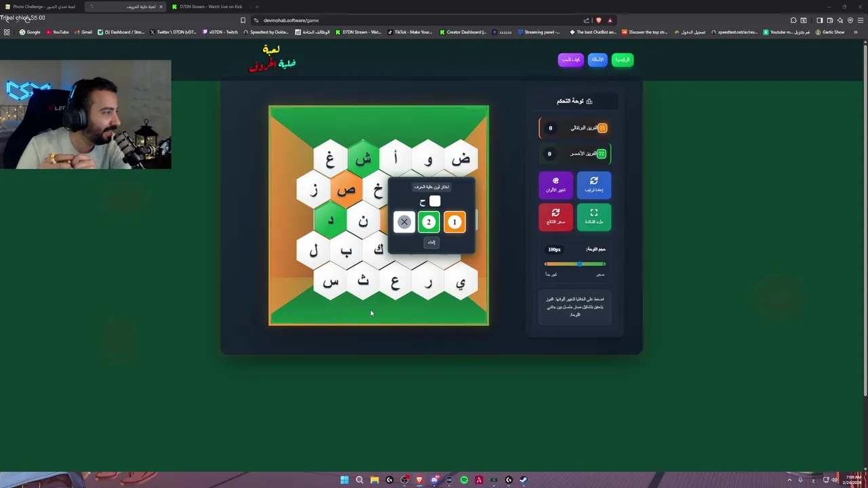Close the active game browser tab
The height and width of the screenshot is (488, 868).
[x=161, y=7]
